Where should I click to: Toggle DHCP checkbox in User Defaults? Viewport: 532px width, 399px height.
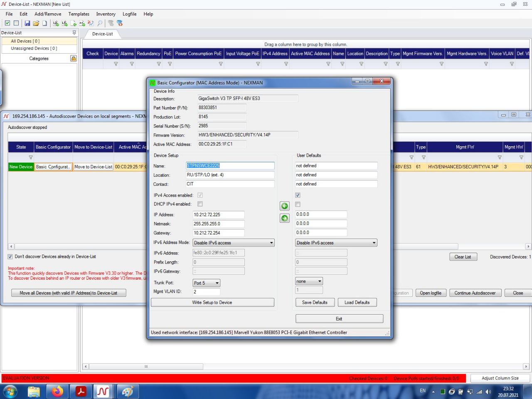[x=298, y=204]
